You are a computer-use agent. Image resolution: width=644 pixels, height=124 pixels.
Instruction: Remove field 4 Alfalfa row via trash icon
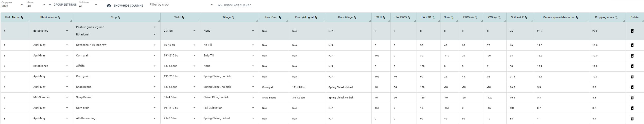[632, 66]
